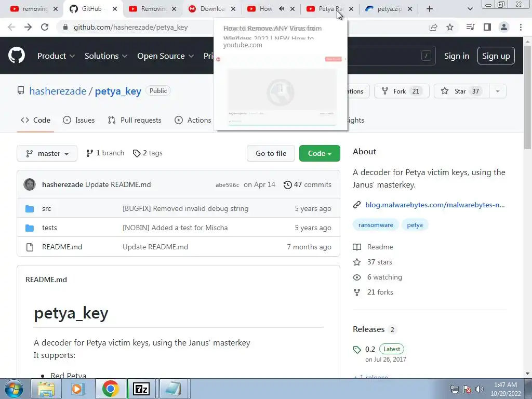Open Windows Explorer from the taskbar
Screen dimensions: 532x399
pyautogui.click(x=46, y=389)
